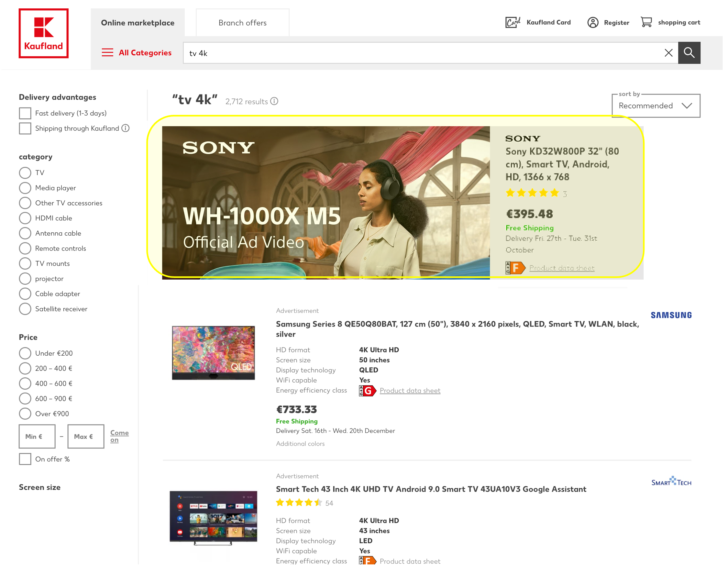728x565 pixels.
Task: Open Samsung TV Product data sheet link
Action: pyautogui.click(x=410, y=391)
